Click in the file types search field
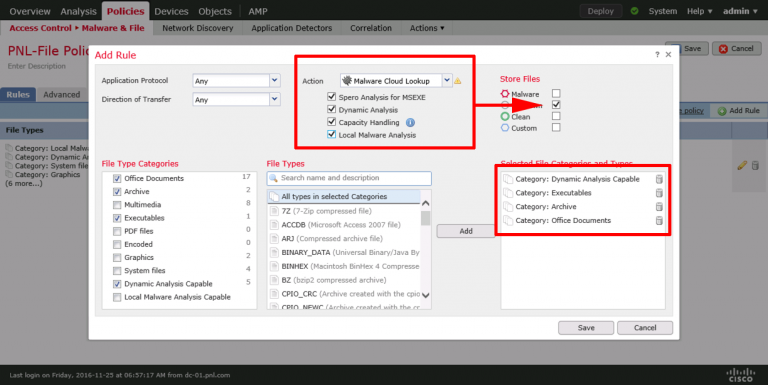This screenshot has height=385, width=768. click(x=349, y=178)
